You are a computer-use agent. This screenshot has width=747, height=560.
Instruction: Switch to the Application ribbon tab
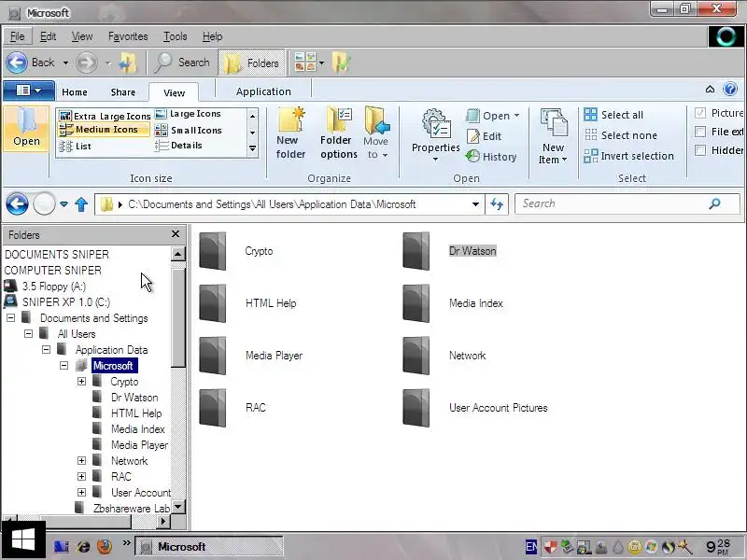tap(263, 91)
